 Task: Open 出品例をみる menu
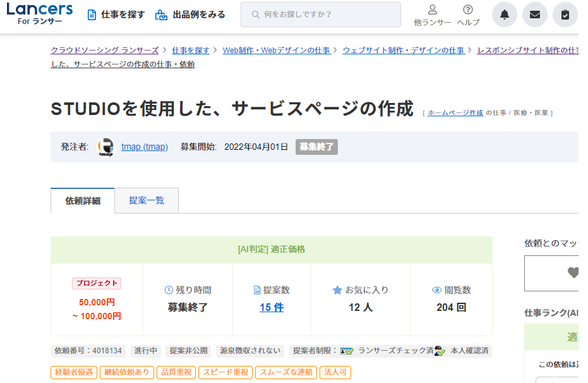point(190,15)
